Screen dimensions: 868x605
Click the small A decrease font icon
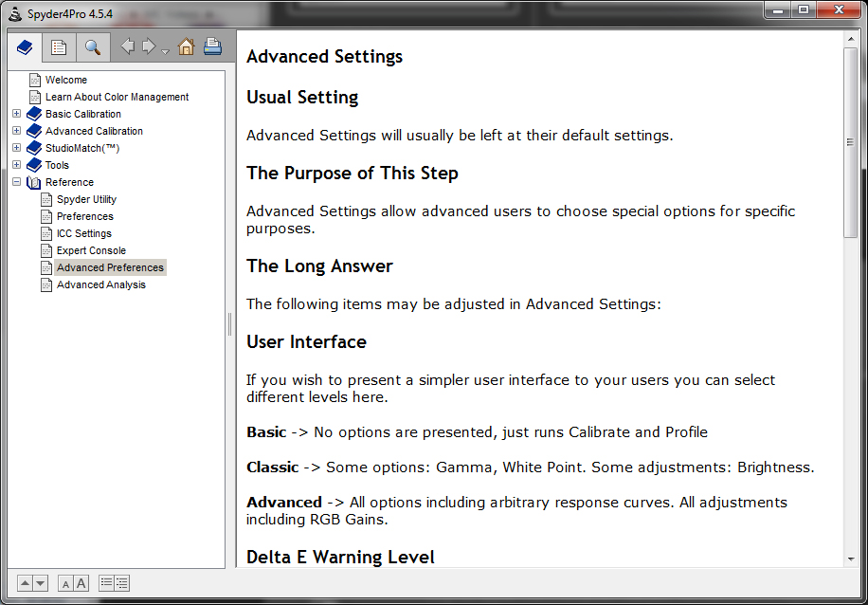pos(66,584)
